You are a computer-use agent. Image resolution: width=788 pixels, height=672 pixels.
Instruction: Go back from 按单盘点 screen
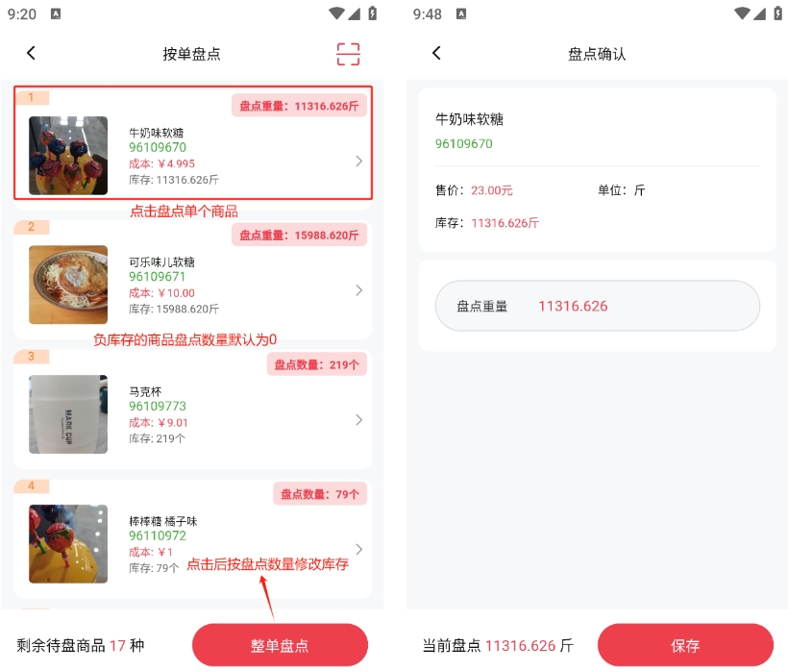click(x=31, y=54)
